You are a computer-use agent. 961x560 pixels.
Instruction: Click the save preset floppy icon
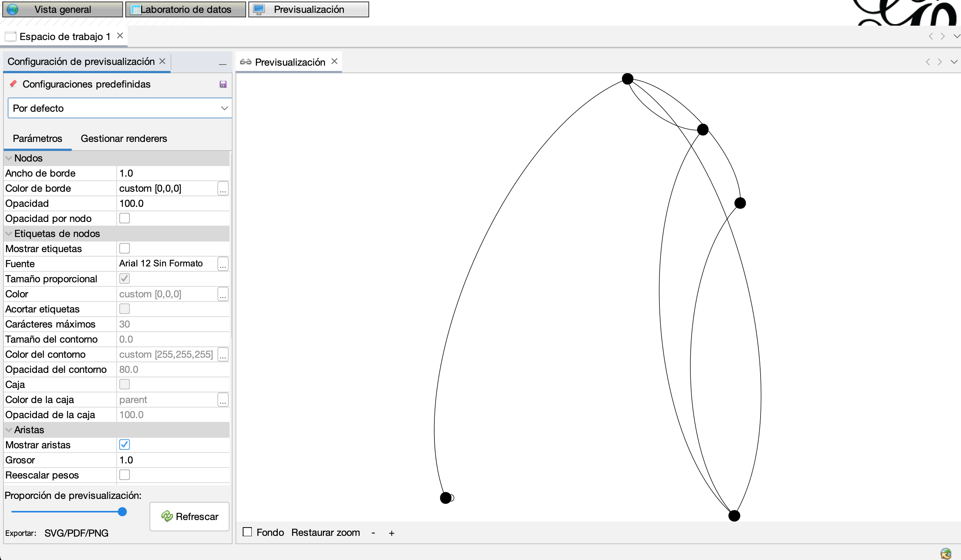click(x=223, y=84)
